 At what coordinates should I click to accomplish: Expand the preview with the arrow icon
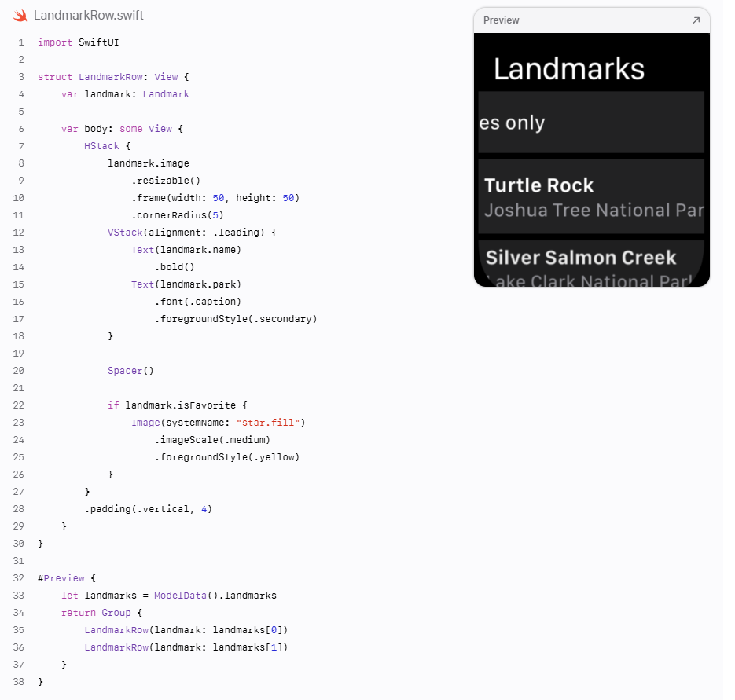[696, 20]
